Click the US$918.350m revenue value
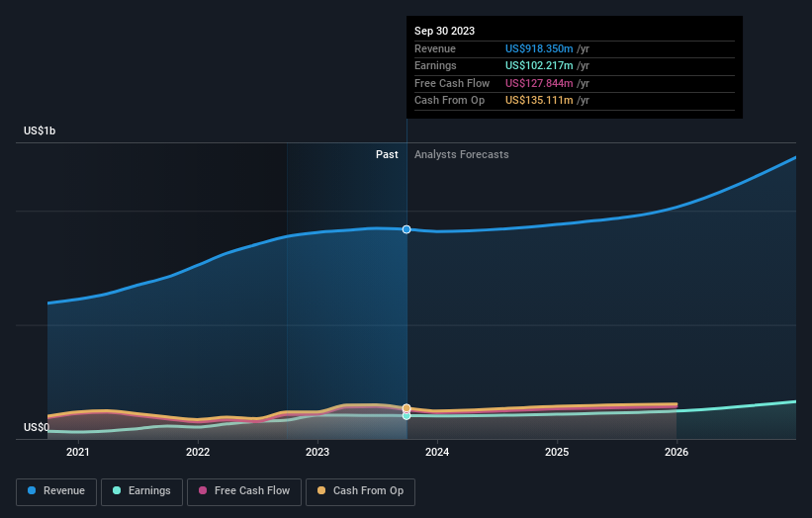The height and width of the screenshot is (518, 812). click(539, 48)
